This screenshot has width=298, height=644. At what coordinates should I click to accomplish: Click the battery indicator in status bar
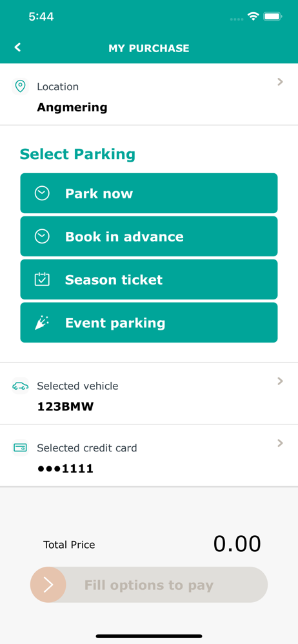tap(272, 17)
